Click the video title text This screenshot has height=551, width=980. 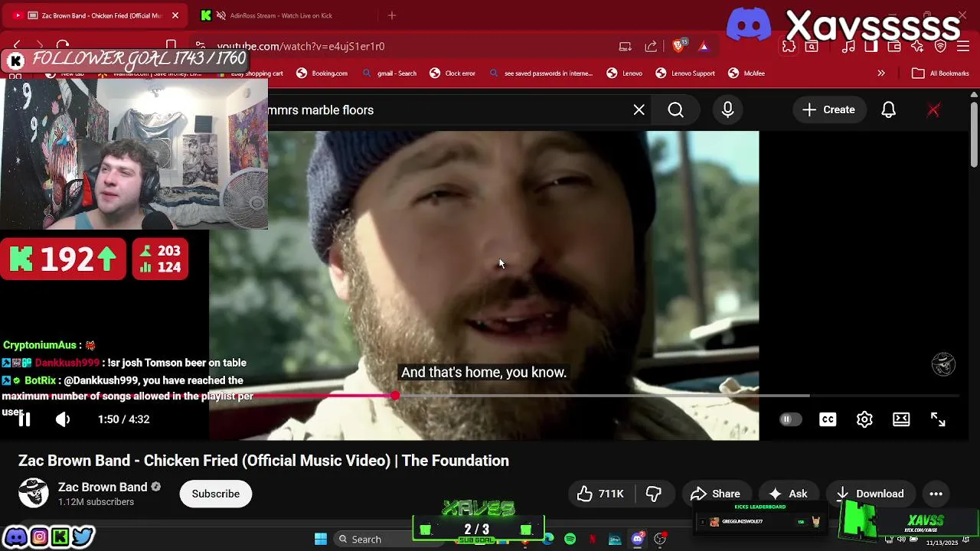click(263, 461)
